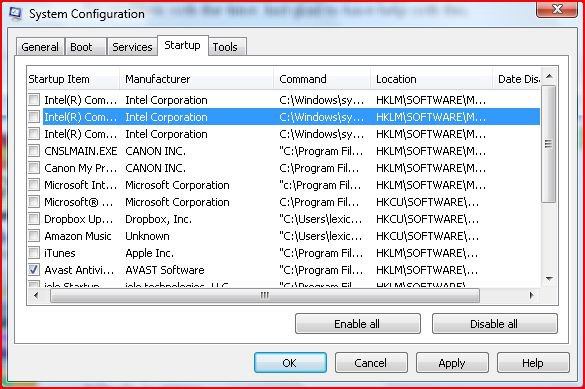Click the horizontal scrollbar thumb
The image size is (585, 389).
[265, 295]
